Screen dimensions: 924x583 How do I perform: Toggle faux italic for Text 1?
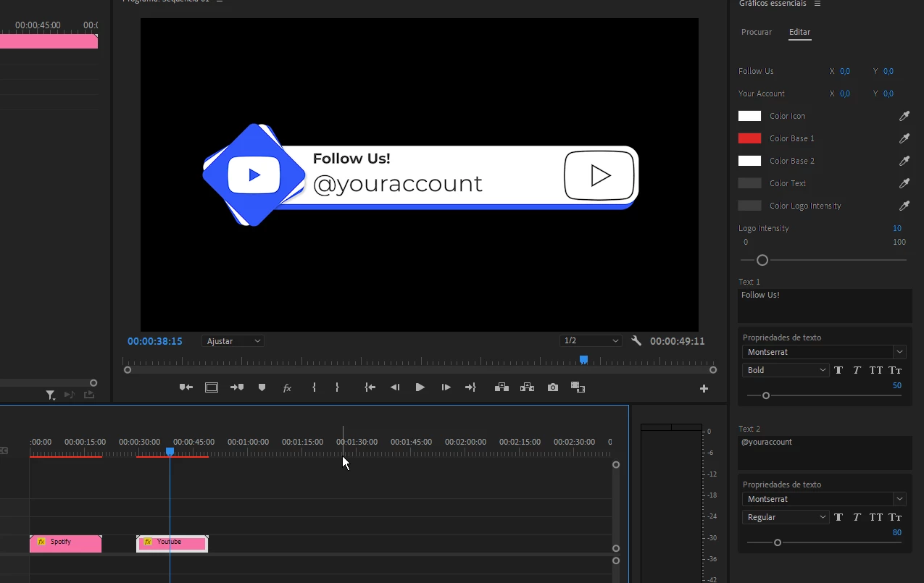(857, 370)
